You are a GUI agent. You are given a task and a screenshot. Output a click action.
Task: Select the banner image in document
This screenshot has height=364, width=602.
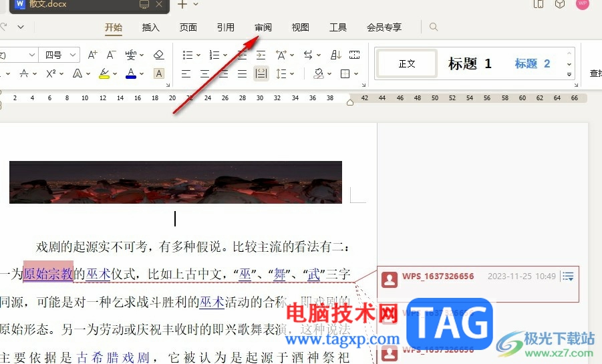[176, 182]
